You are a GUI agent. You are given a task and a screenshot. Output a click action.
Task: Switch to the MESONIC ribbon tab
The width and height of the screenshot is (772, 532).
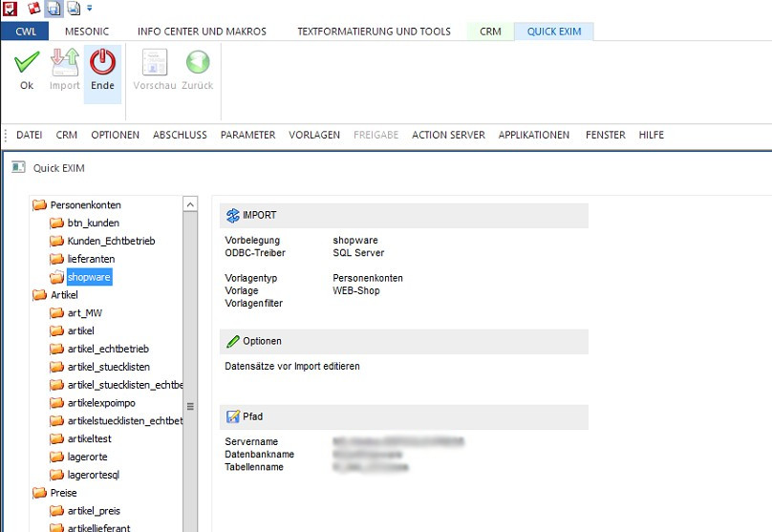(87, 32)
